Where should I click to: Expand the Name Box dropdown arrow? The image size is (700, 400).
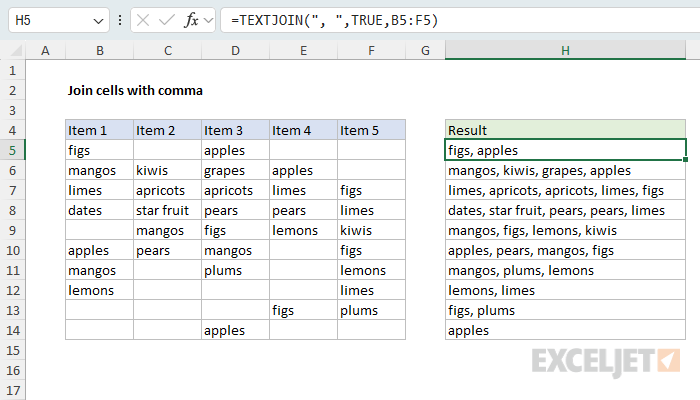98,21
